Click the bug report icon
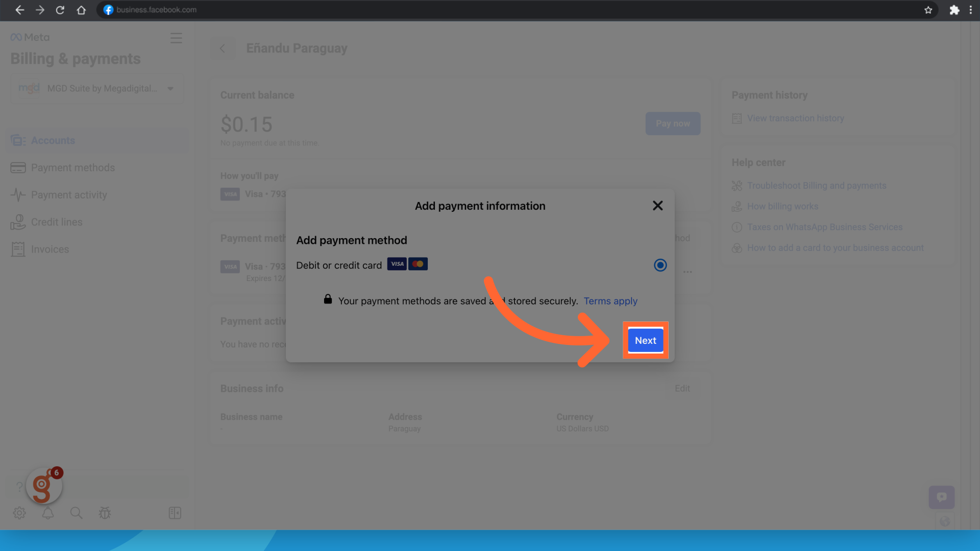The height and width of the screenshot is (551, 980). 105,513
